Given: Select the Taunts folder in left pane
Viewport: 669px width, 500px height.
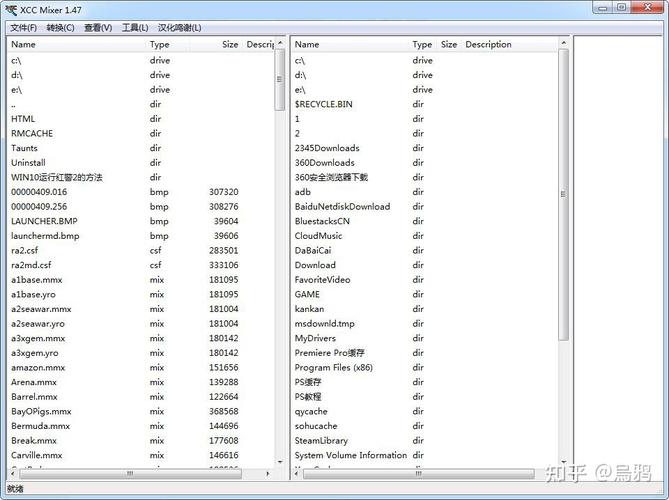Looking at the screenshot, I should click(x=25, y=148).
